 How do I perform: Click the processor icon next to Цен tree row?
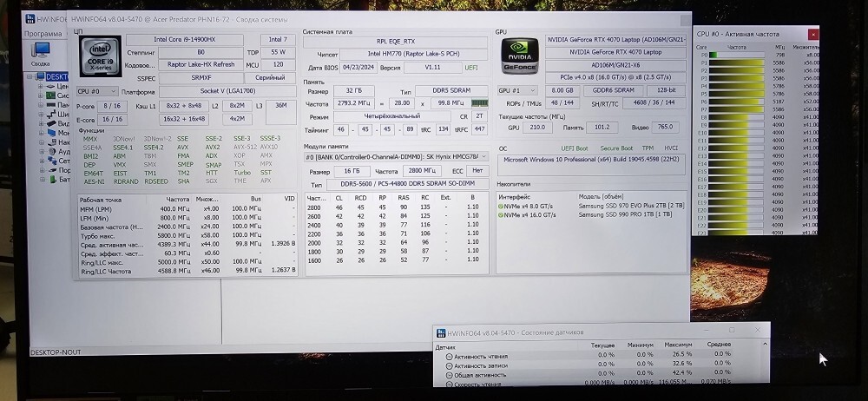[x=51, y=87]
